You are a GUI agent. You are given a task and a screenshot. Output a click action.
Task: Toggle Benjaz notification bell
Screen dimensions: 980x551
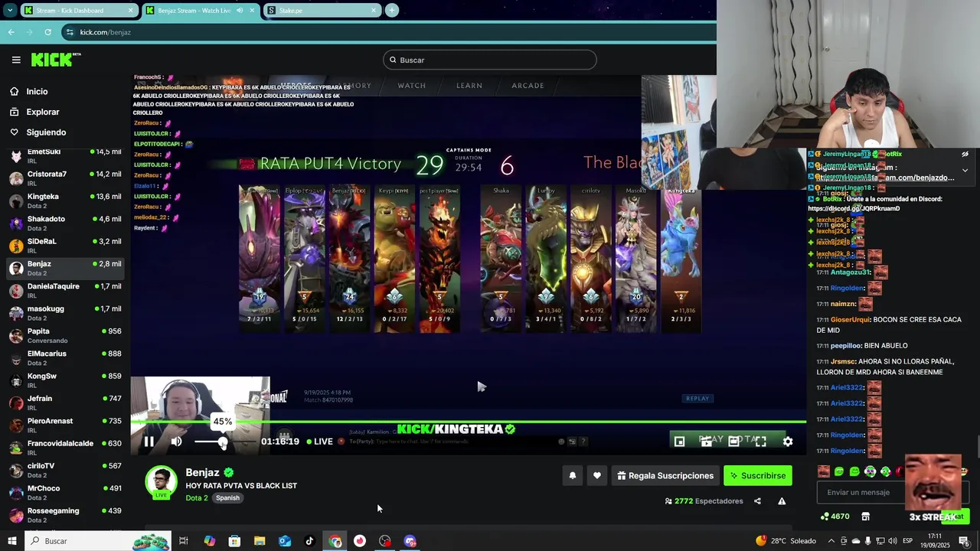click(572, 475)
